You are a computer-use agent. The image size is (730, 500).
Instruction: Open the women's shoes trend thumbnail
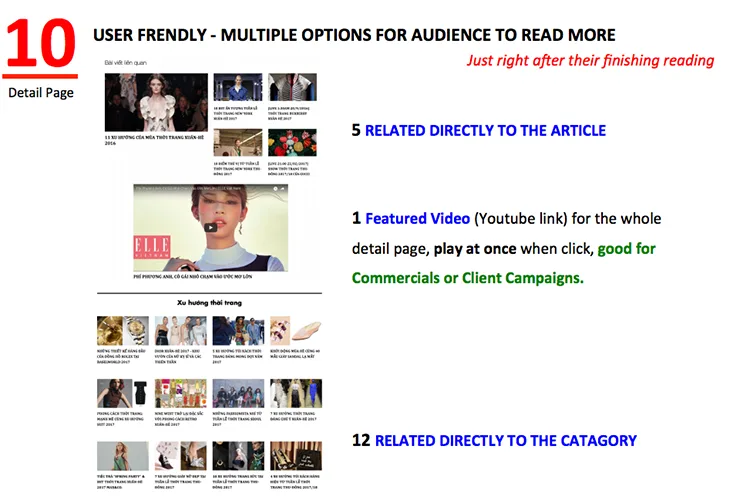pos(181,456)
